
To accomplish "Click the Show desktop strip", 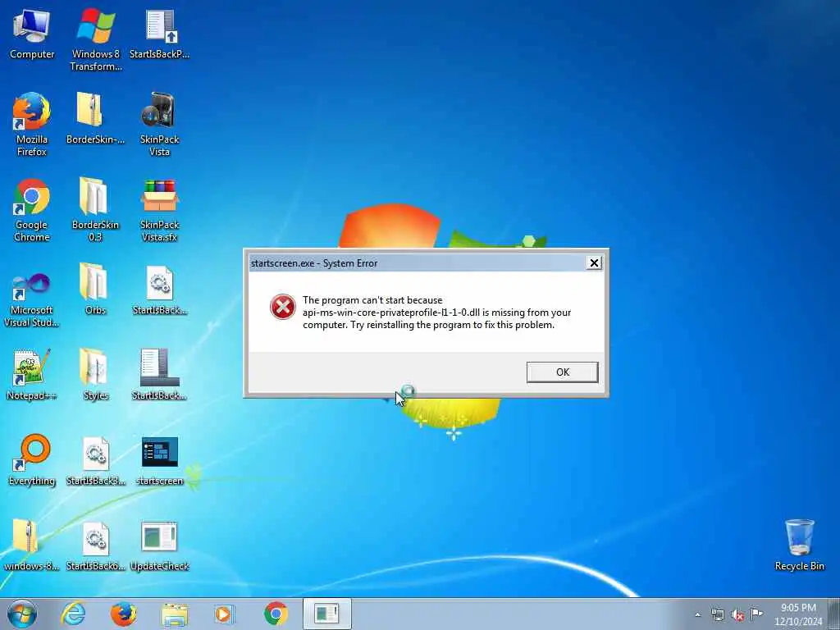I will point(833,614).
